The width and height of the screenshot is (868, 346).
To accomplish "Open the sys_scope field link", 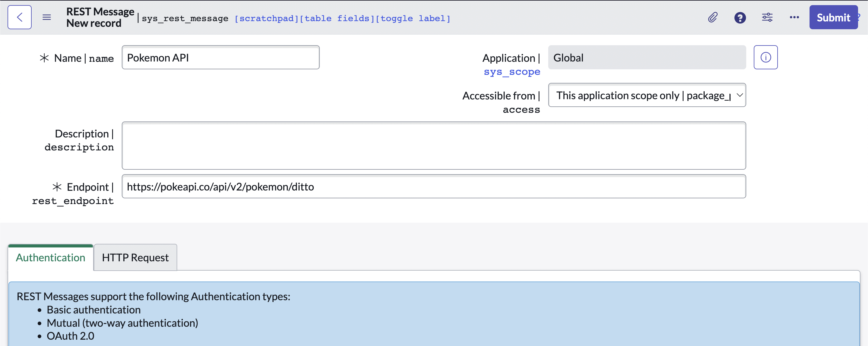I will (511, 72).
